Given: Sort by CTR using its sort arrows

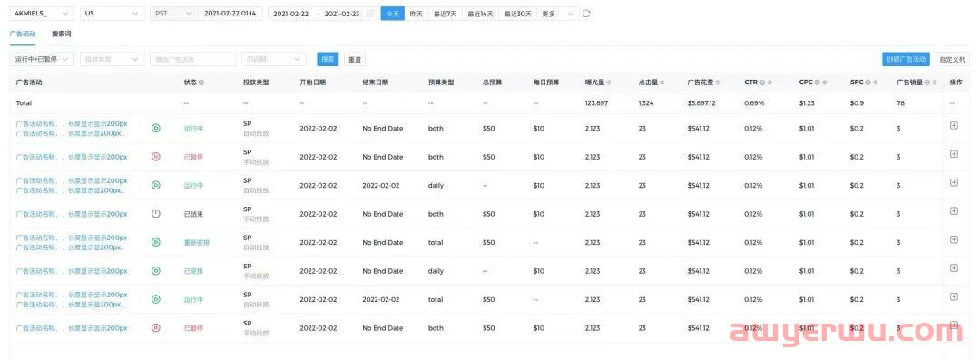Looking at the screenshot, I should pyautogui.click(x=770, y=82).
